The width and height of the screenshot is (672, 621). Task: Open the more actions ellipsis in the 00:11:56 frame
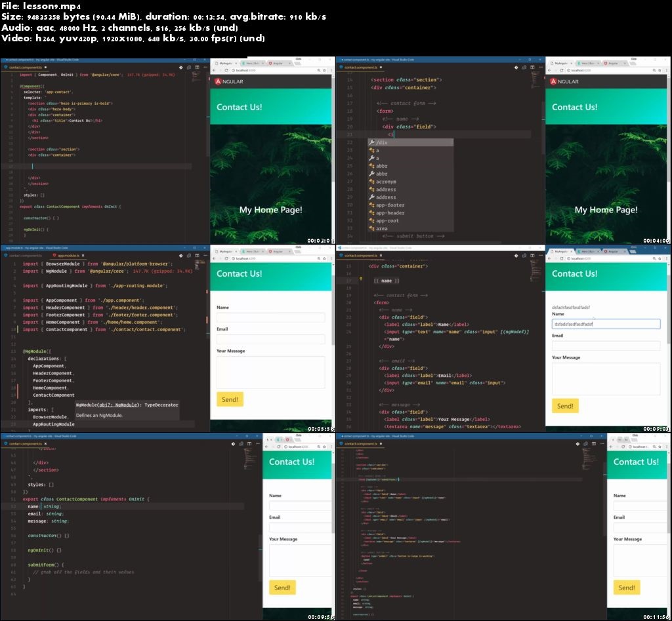(602, 444)
